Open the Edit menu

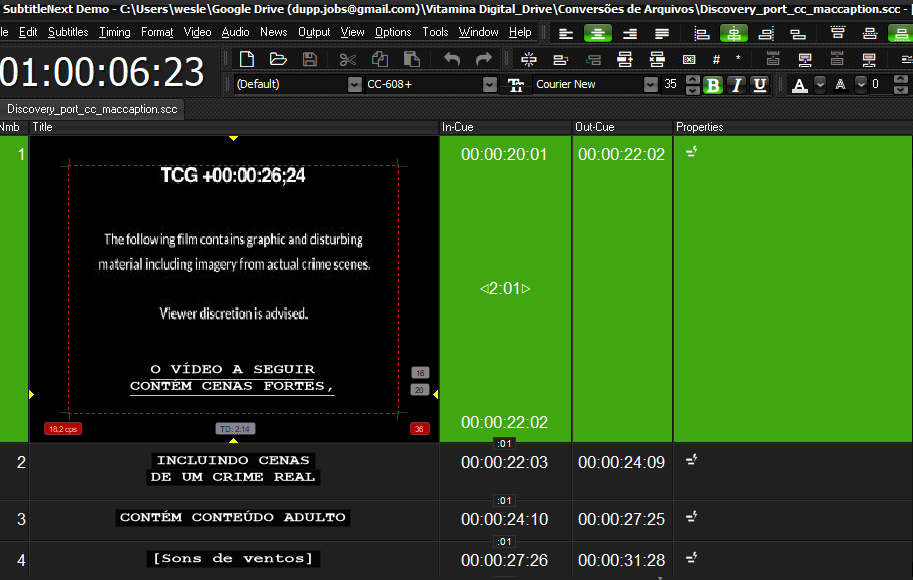(27, 32)
